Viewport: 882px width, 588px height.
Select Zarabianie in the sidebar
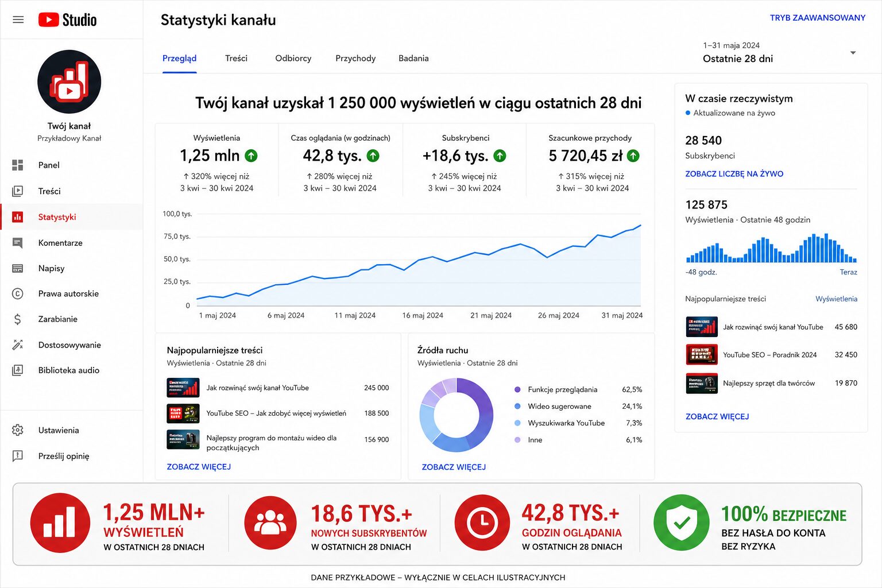(x=72, y=319)
